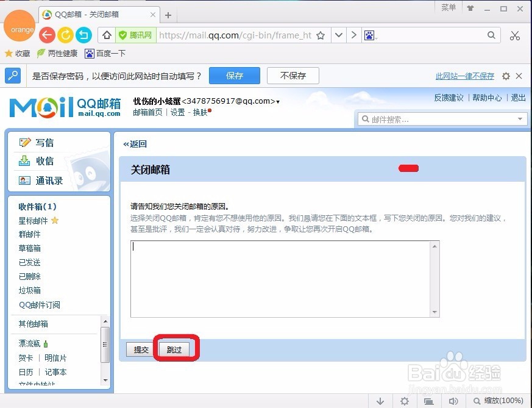Open the address bar history dropdown arrow

[x=339, y=35]
